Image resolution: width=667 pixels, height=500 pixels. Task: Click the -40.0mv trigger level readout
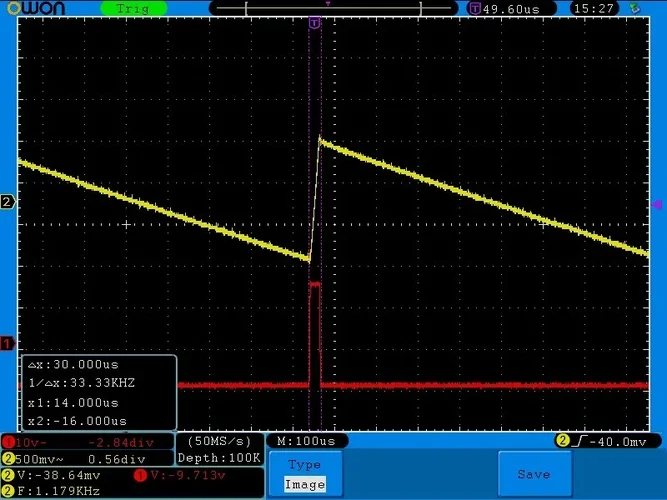(618, 442)
